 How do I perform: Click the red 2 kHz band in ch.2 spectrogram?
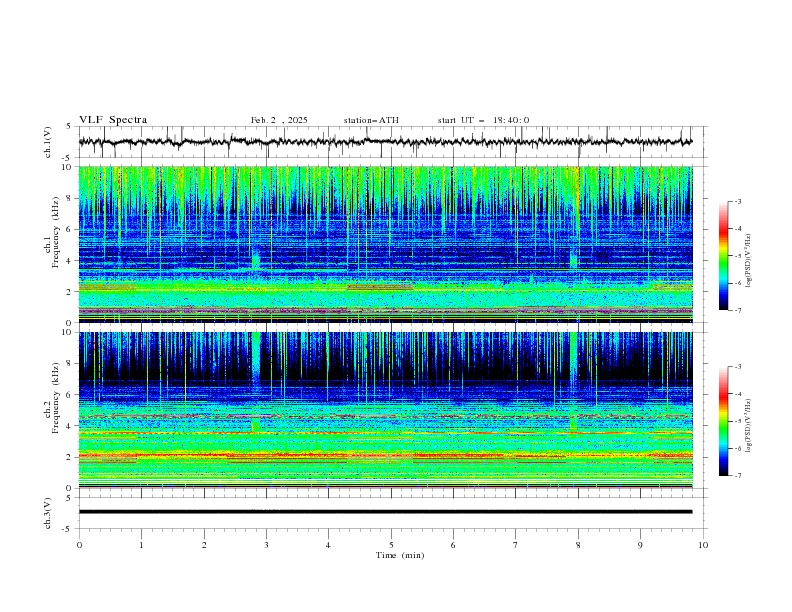[x=385, y=455]
